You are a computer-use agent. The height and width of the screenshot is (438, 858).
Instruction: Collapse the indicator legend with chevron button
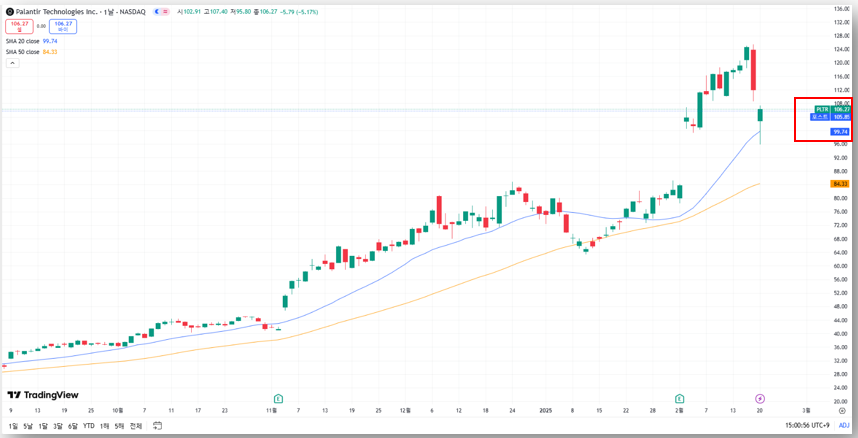(12, 63)
